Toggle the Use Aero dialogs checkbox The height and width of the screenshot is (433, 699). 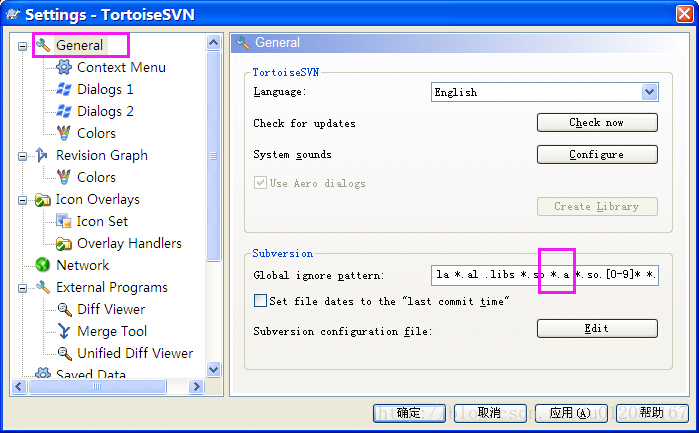coord(260,182)
